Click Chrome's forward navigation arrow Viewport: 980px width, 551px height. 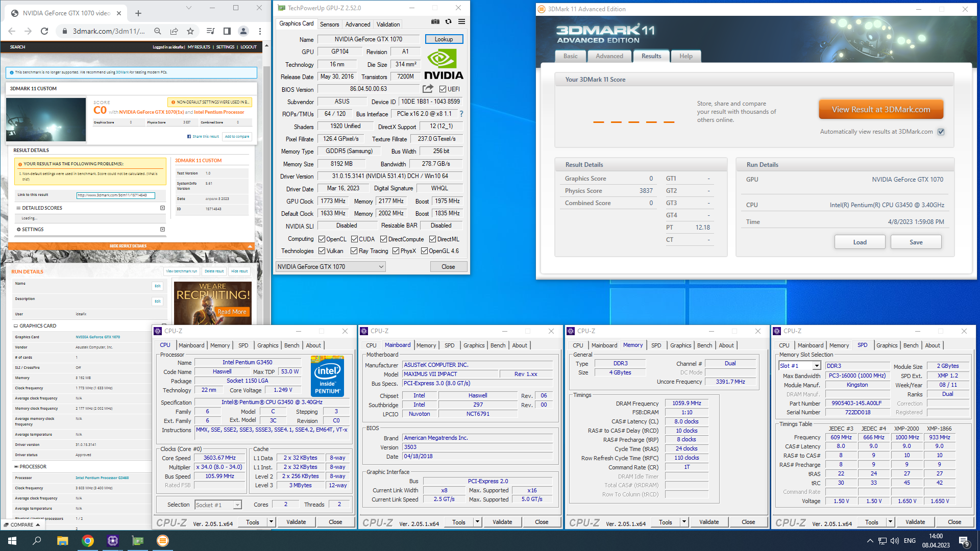click(x=28, y=31)
